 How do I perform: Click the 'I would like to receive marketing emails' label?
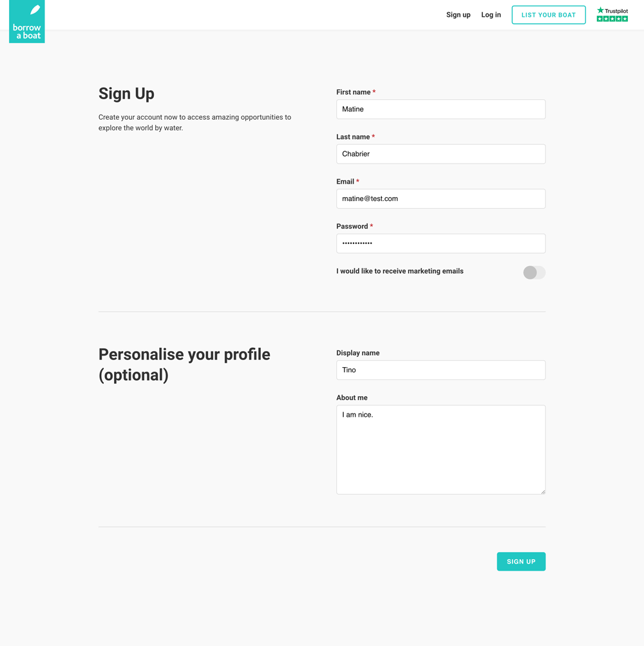pyautogui.click(x=399, y=271)
